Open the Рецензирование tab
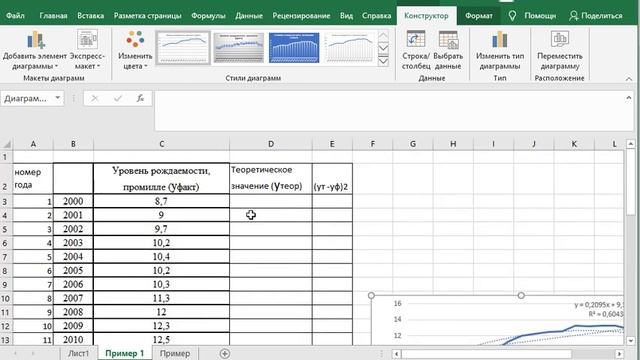The image size is (640, 360). pyautogui.click(x=301, y=16)
